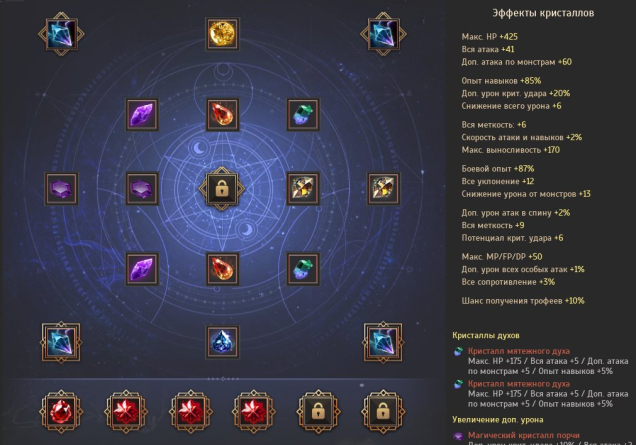636x445 pixels.
Task: Select the round ruby crystal in the bottom row
Action: [61, 412]
